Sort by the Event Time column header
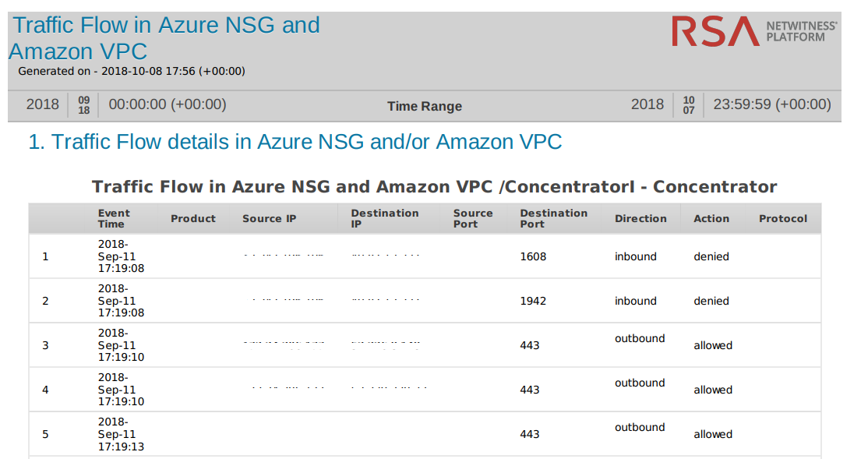The width and height of the screenshot is (868, 459). click(x=114, y=218)
